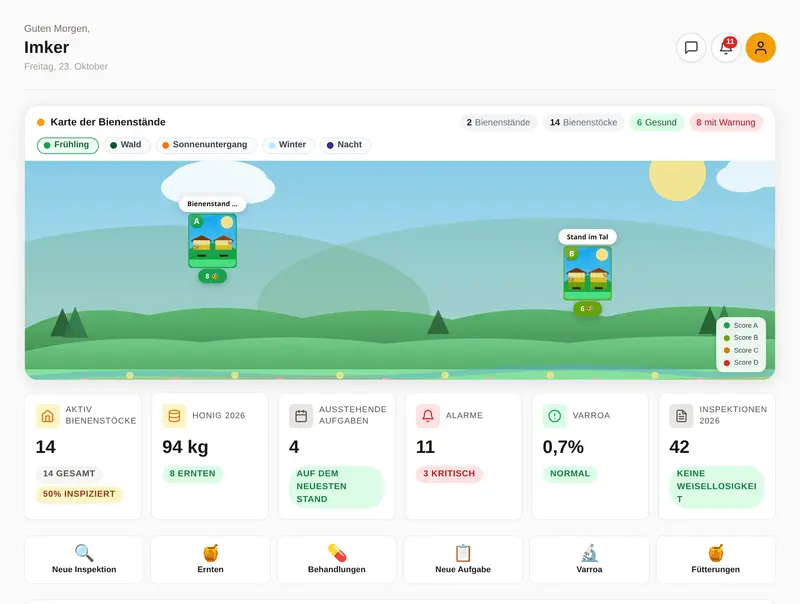Click the house icon on Aktiv Bienenstöcke card

point(47,416)
